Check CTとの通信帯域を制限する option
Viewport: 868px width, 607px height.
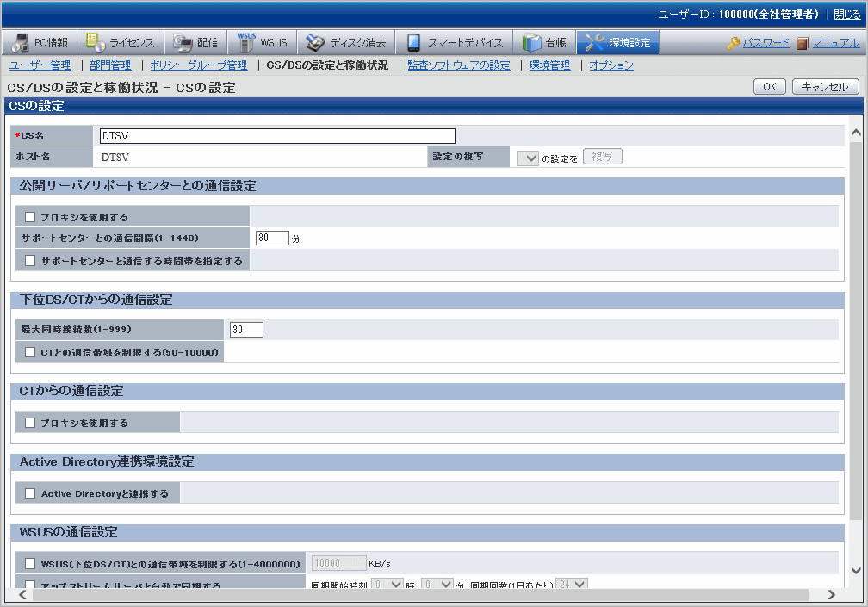[x=30, y=352]
